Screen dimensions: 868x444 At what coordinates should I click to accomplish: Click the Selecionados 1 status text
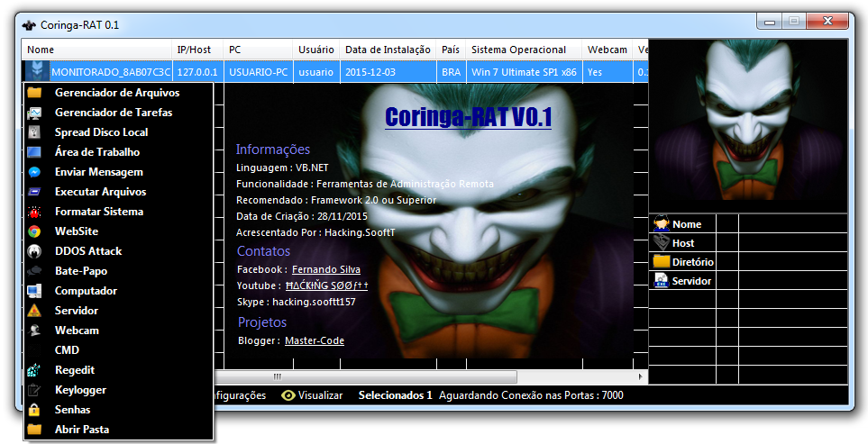click(x=396, y=395)
